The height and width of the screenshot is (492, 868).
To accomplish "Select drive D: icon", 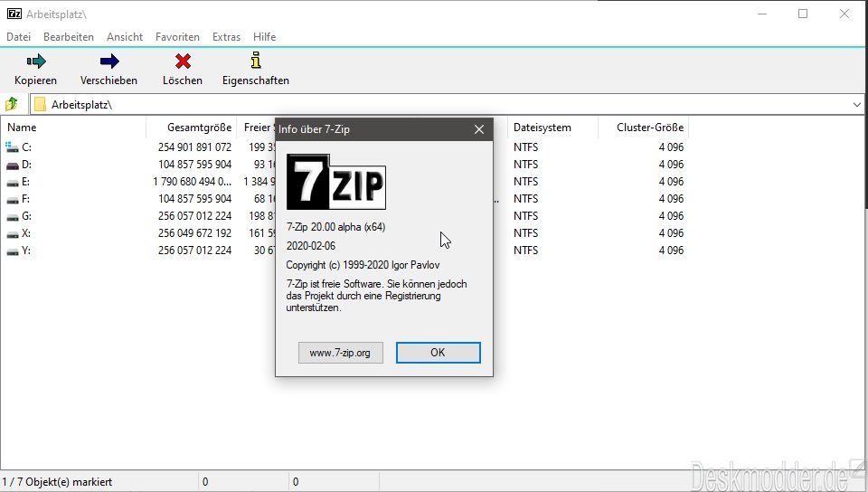I will [x=12, y=165].
